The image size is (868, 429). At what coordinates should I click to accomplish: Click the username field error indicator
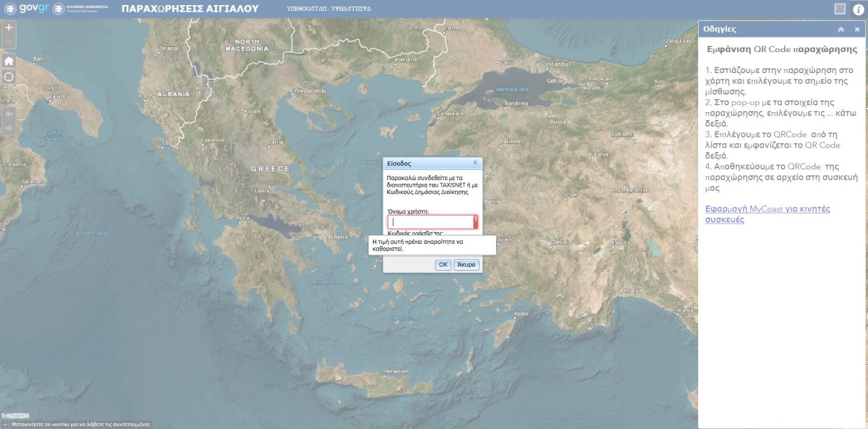(476, 222)
